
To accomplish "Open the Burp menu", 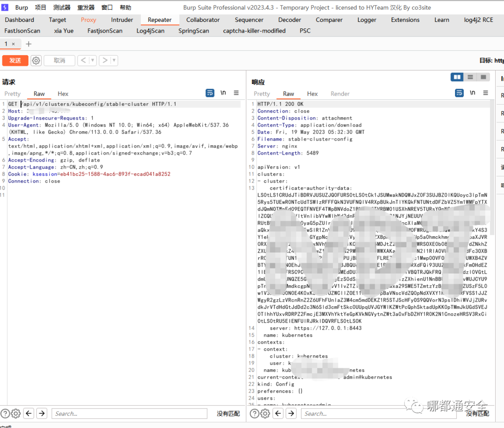I will pyautogui.click(x=21, y=7).
